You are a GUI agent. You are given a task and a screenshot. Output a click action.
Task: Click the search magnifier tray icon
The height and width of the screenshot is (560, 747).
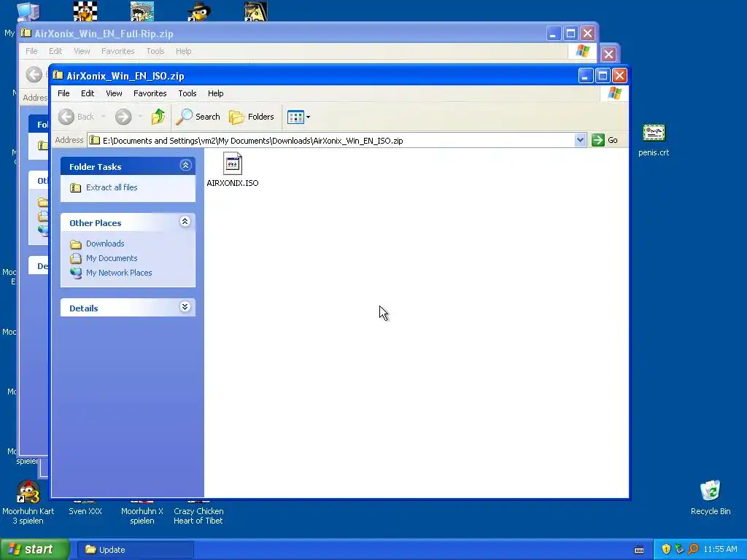[x=693, y=550]
